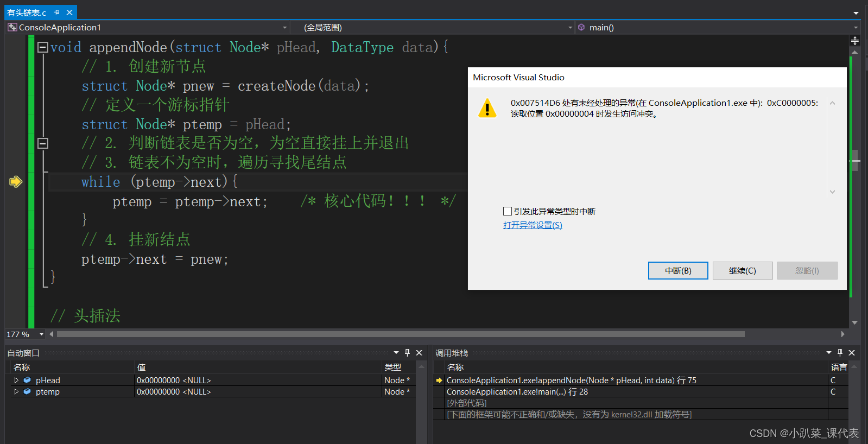This screenshot has width=868, height=444.
Task: Click the ptemp variable cube icon
Action: pyautogui.click(x=27, y=392)
